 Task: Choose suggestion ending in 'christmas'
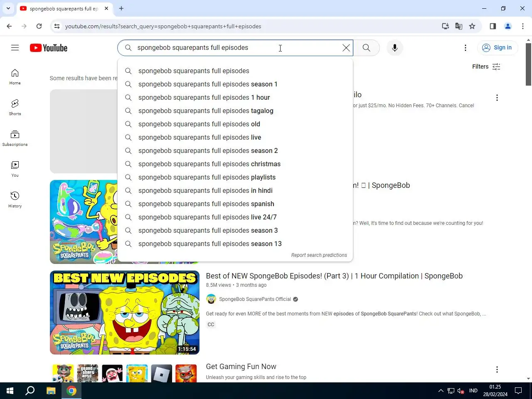(235, 164)
